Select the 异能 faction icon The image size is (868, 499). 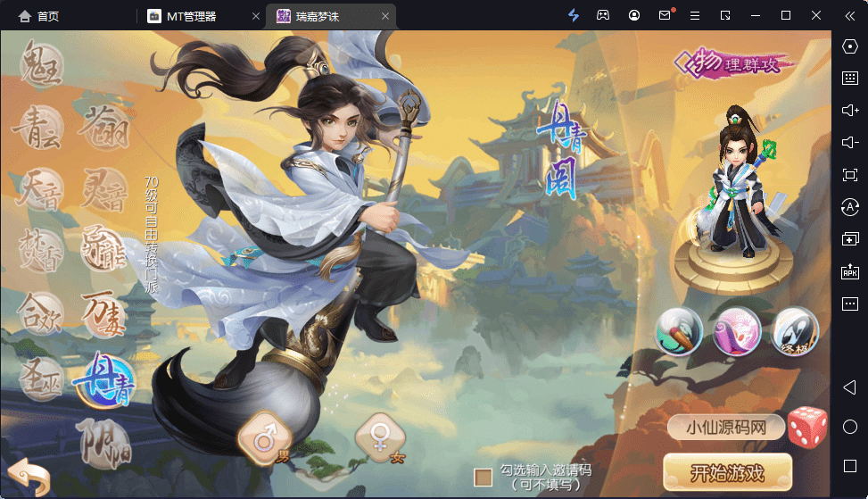(104, 250)
